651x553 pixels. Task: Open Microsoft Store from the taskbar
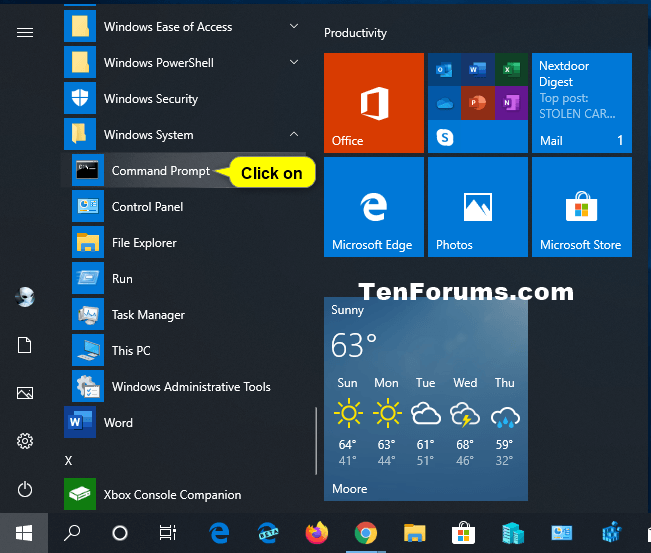(x=463, y=533)
